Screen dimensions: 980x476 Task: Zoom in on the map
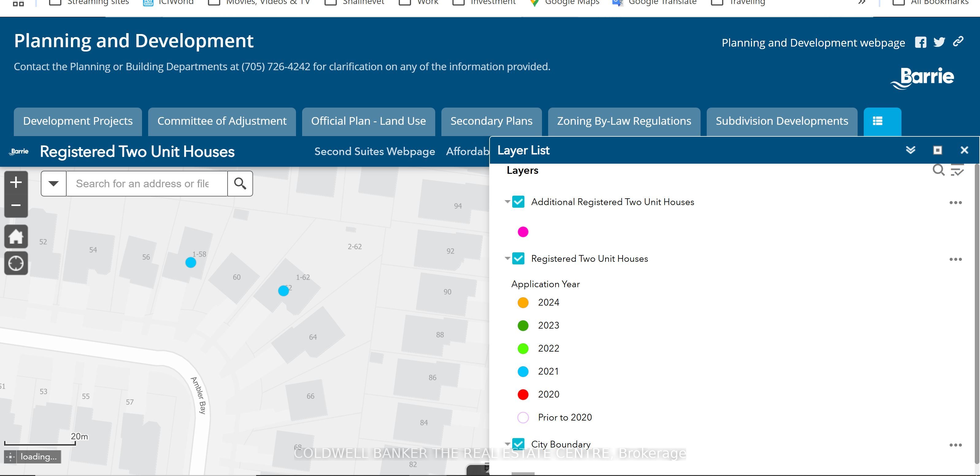(16, 182)
